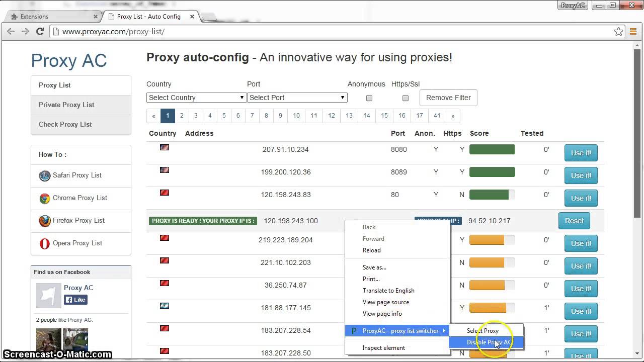Toggle the Https/Ssl filter checkbox

[x=406, y=98]
